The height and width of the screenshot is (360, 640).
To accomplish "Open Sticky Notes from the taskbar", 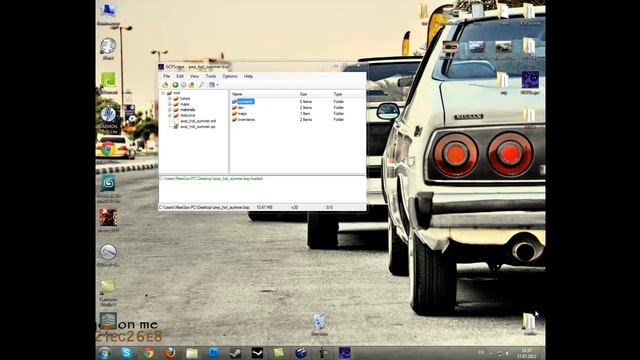I will [x=279, y=353].
